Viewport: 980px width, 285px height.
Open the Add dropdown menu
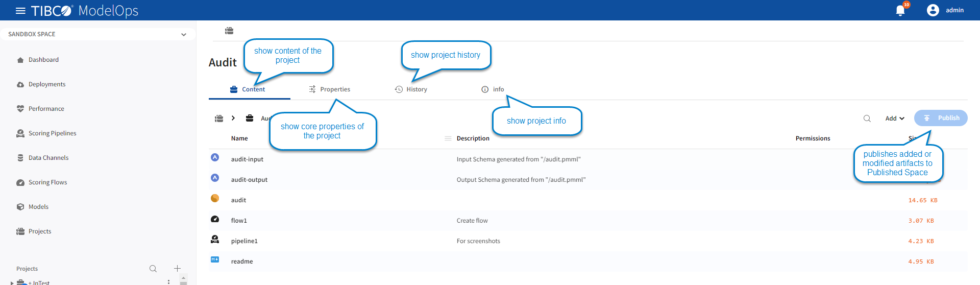[894, 118]
